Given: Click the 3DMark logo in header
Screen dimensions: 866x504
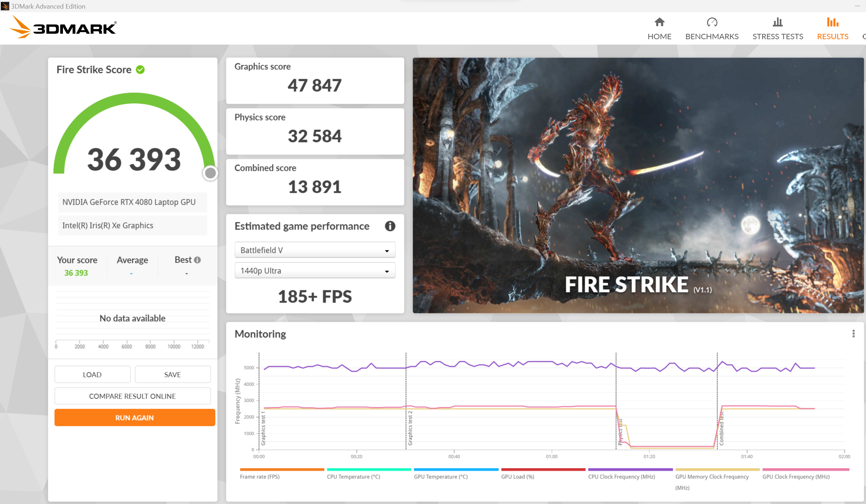Looking at the screenshot, I should (x=63, y=27).
